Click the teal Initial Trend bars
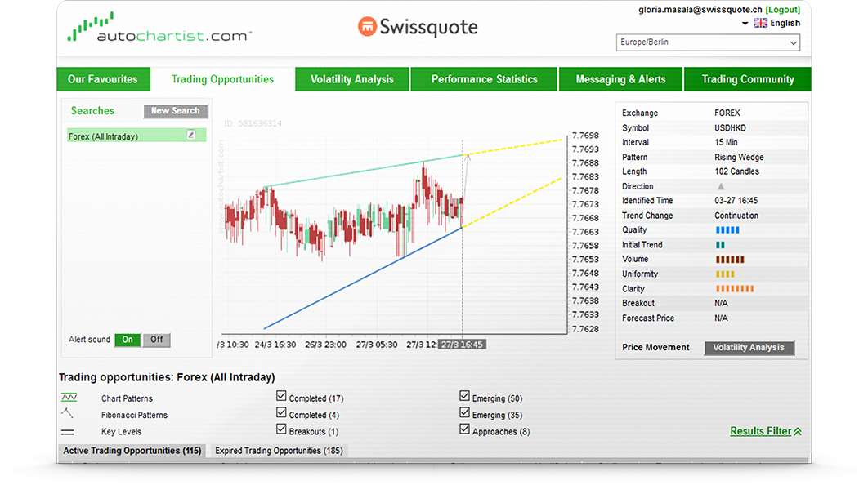The image size is (868, 485). coord(720,245)
